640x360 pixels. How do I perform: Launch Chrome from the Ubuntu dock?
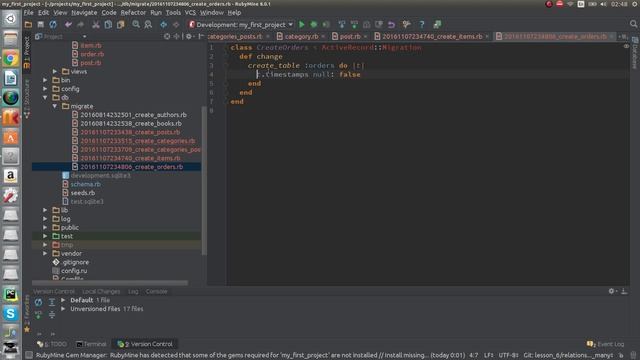click(x=11, y=58)
